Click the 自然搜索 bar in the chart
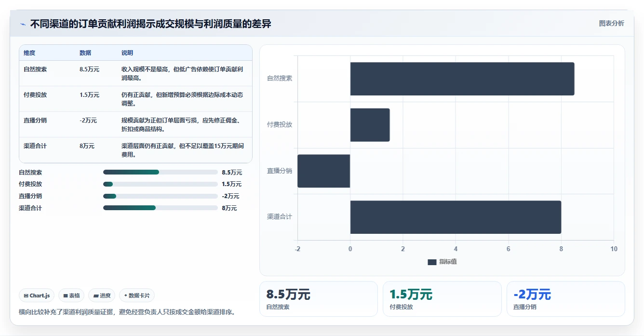The width and height of the screenshot is (644, 336). tap(462, 79)
